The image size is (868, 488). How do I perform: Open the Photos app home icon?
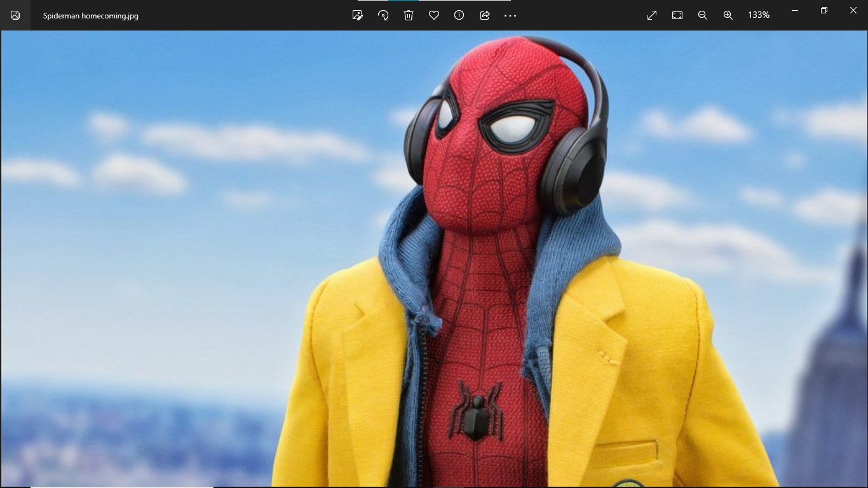[x=15, y=15]
